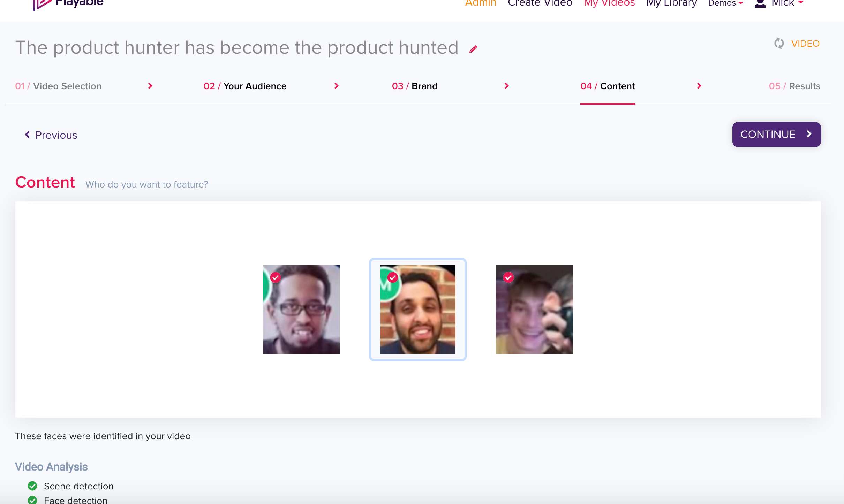
Task: Switch to Your Audience step
Action: pyautogui.click(x=245, y=86)
